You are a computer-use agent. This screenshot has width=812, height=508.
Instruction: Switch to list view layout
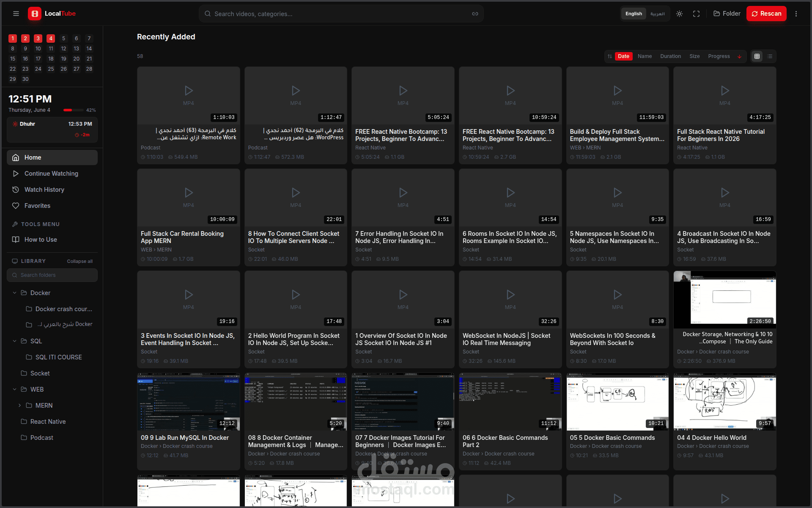point(770,56)
